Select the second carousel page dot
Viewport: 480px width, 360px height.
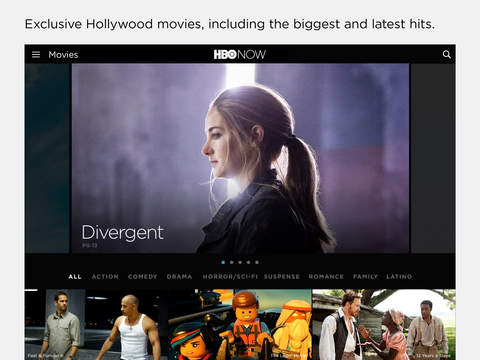[x=232, y=262]
